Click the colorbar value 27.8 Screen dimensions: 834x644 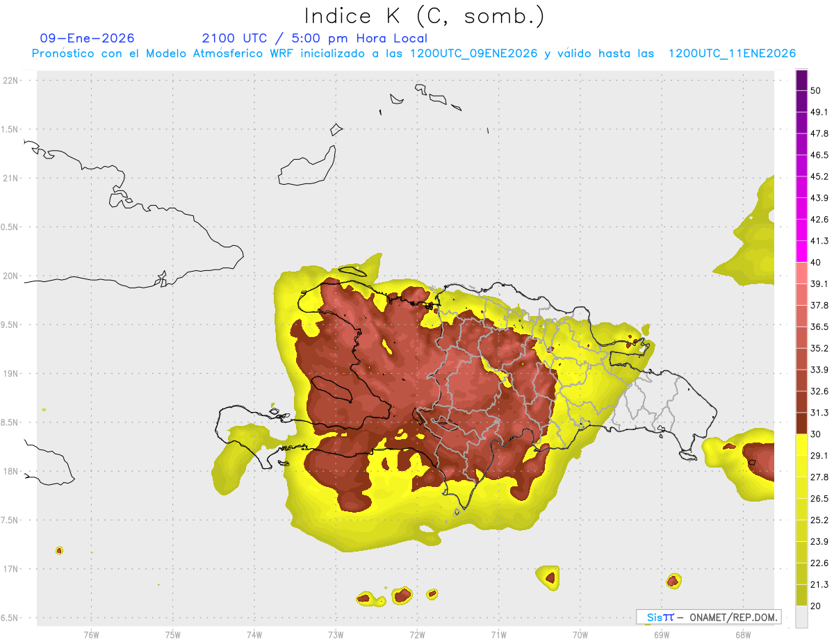click(x=819, y=477)
